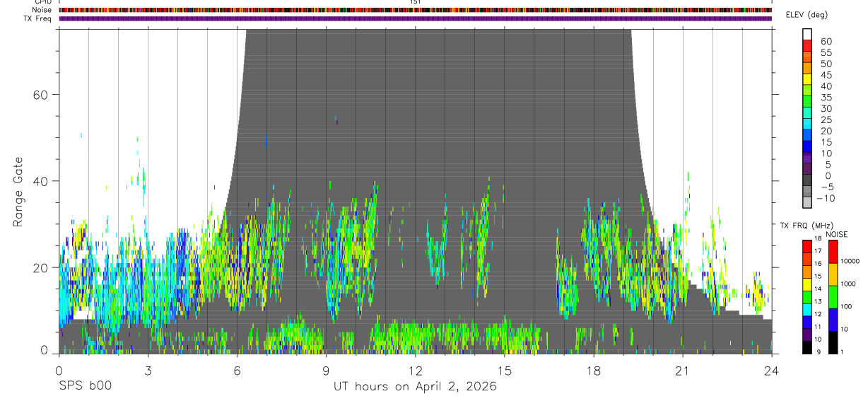
Task: Select the green segment of the NOISE color bar
Action: click(x=833, y=297)
